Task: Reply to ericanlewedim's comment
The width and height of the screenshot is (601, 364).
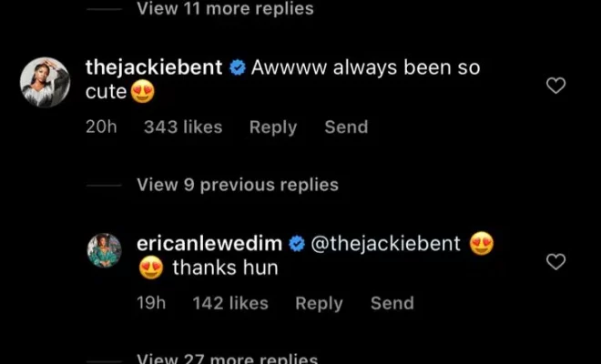Action: tap(319, 303)
